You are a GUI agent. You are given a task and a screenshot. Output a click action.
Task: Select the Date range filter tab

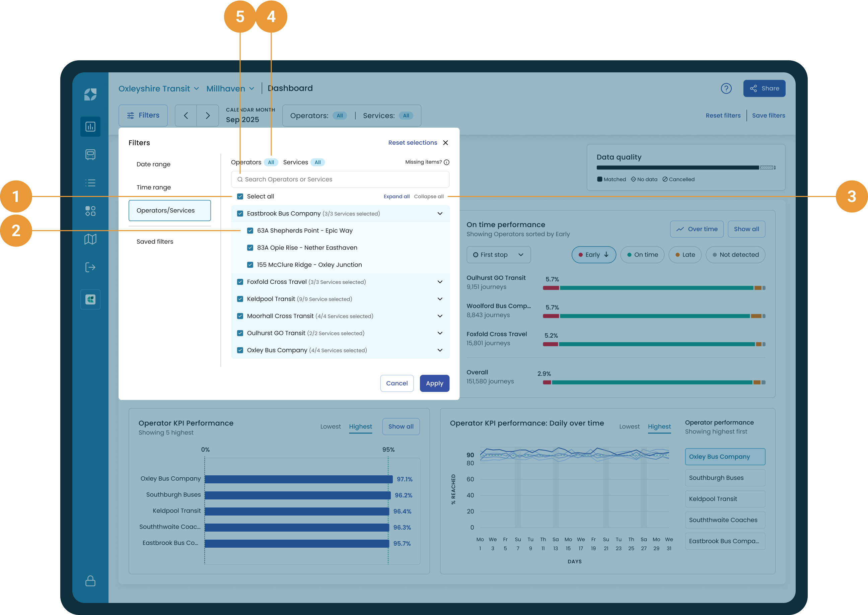[153, 164]
